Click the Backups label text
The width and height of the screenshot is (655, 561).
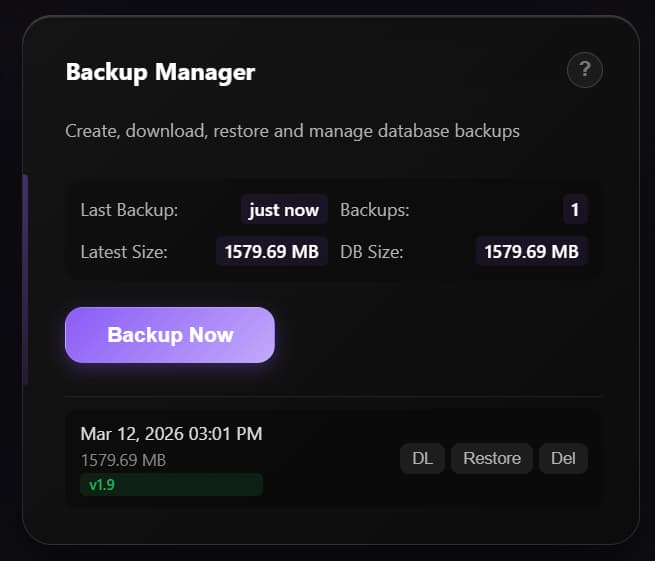point(375,210)
